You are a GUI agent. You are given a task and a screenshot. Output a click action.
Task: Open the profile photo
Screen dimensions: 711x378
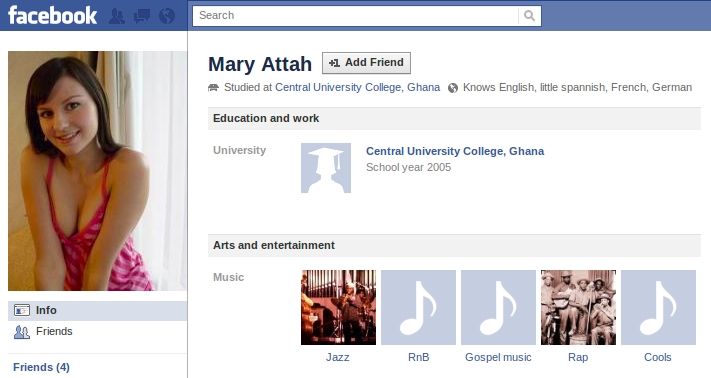[97, 171]
